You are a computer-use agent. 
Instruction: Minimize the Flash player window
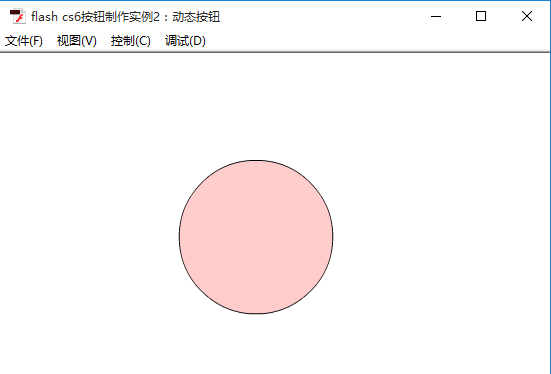pyautogui.click(x=436, y=16)
